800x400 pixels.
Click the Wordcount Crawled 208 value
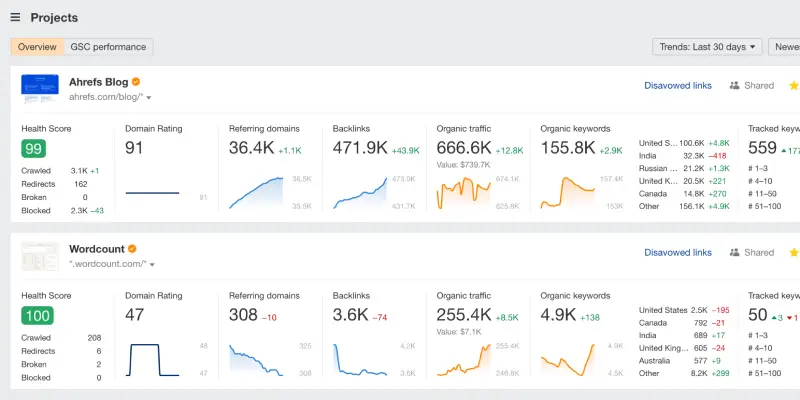(94, 338)
